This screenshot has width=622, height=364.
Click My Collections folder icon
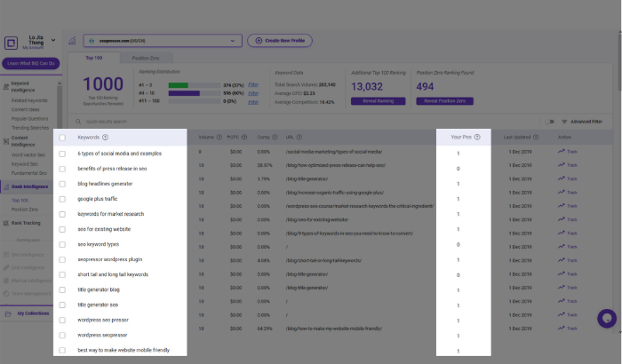[8, 313]
